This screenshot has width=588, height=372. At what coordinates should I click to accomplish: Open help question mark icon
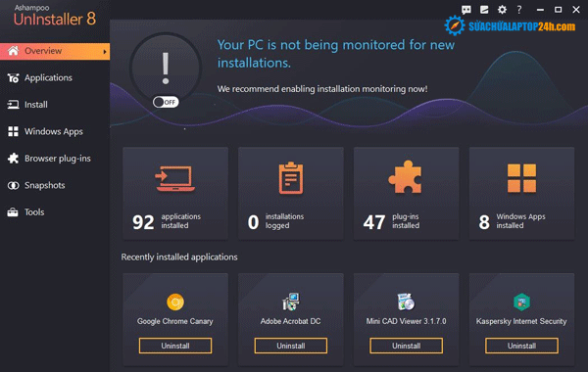pos(519,10)
